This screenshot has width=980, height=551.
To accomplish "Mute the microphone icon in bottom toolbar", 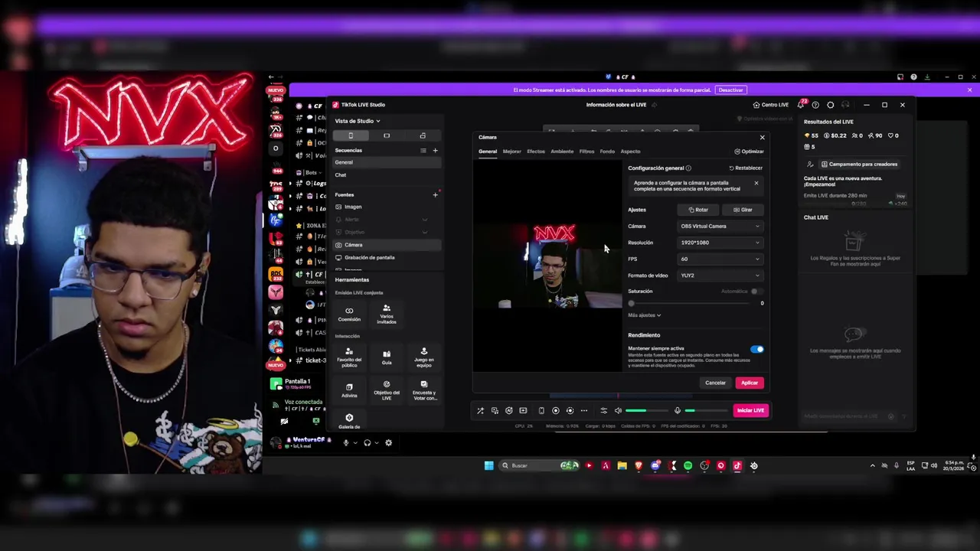I will coord(677,411).
